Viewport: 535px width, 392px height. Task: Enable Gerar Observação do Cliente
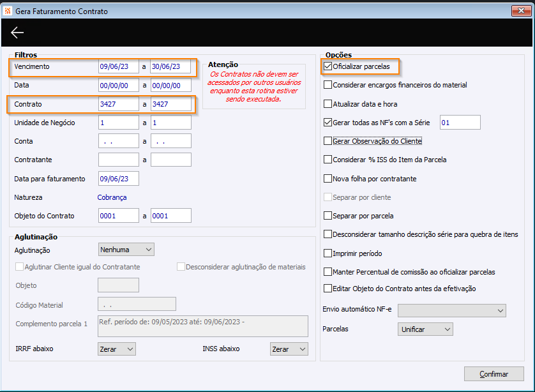point(328,140)
